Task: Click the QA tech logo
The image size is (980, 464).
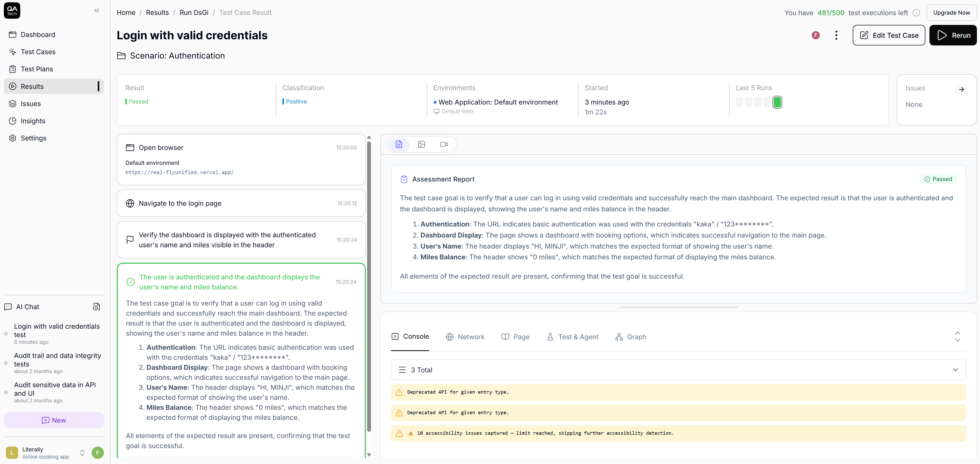Action: coord(12,11)
